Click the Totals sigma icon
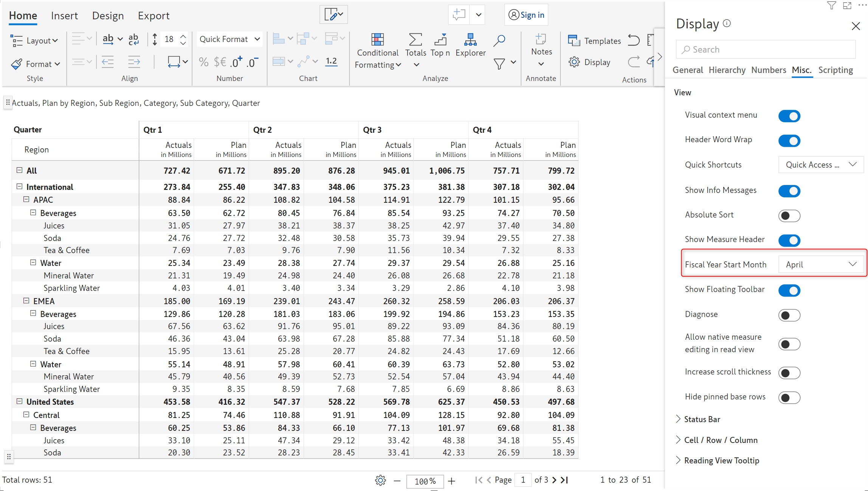 coord(415,39)
